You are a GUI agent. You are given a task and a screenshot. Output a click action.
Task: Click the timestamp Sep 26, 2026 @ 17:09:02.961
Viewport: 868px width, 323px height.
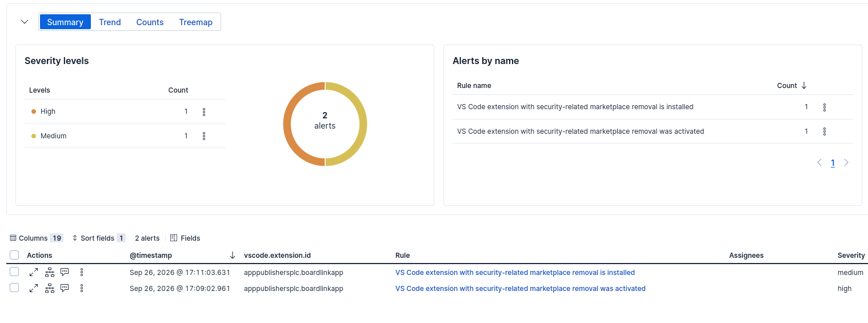(x=180, y=289)
